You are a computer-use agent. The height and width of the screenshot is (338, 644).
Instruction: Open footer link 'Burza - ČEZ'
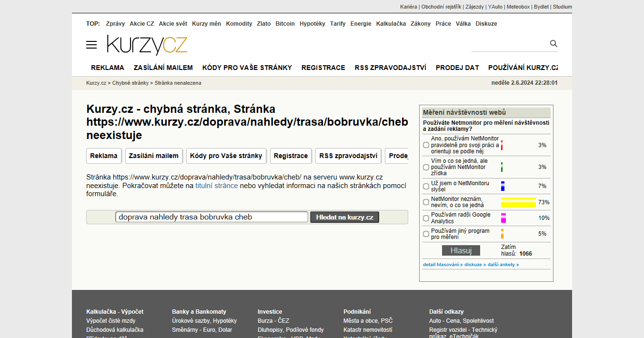tap(273, 321)
